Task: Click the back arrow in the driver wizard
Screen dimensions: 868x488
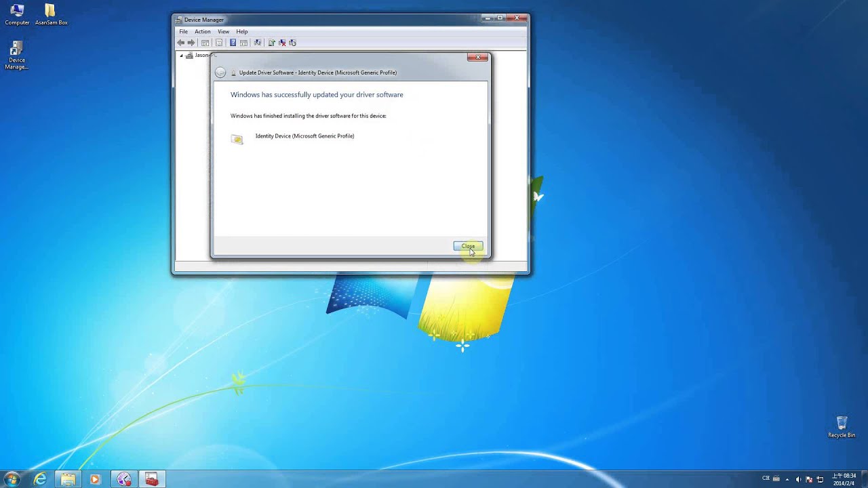Action: coord(220,73)
